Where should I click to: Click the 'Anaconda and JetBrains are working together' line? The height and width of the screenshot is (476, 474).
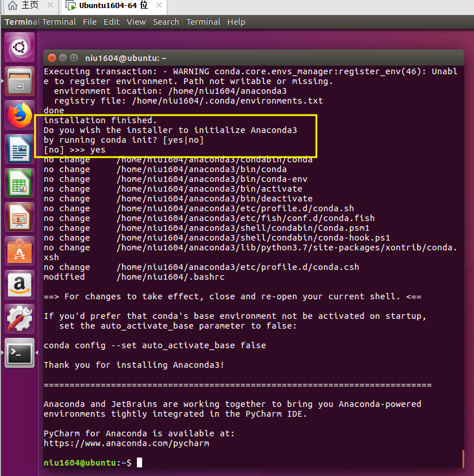pyautogui.click(x=232, y=404)
